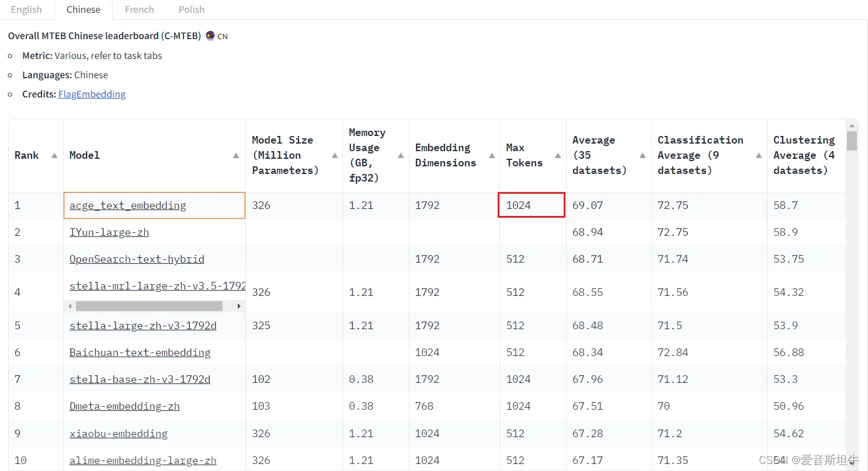
Task: Sort by Max Tokens column arrow
Action: [558, 155]
